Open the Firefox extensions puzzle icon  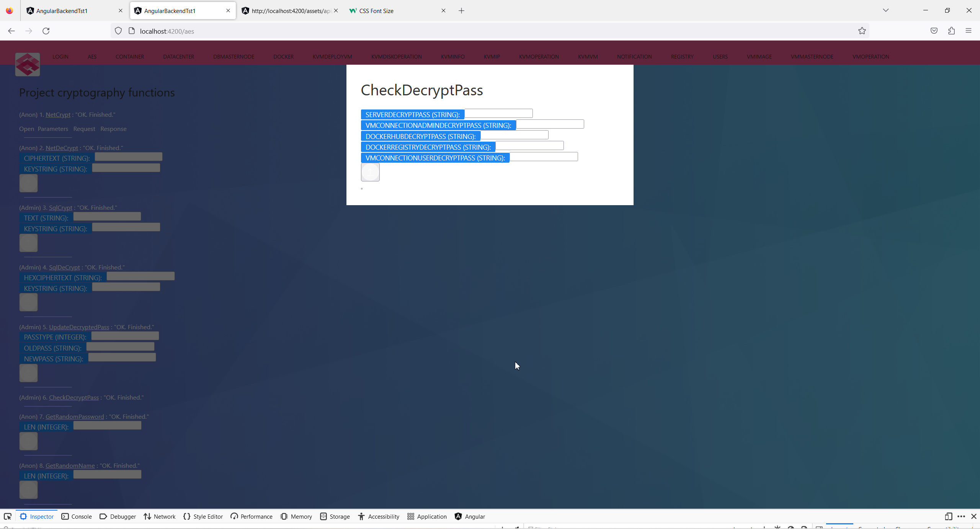pyautogui.click(x=951, y=31)
